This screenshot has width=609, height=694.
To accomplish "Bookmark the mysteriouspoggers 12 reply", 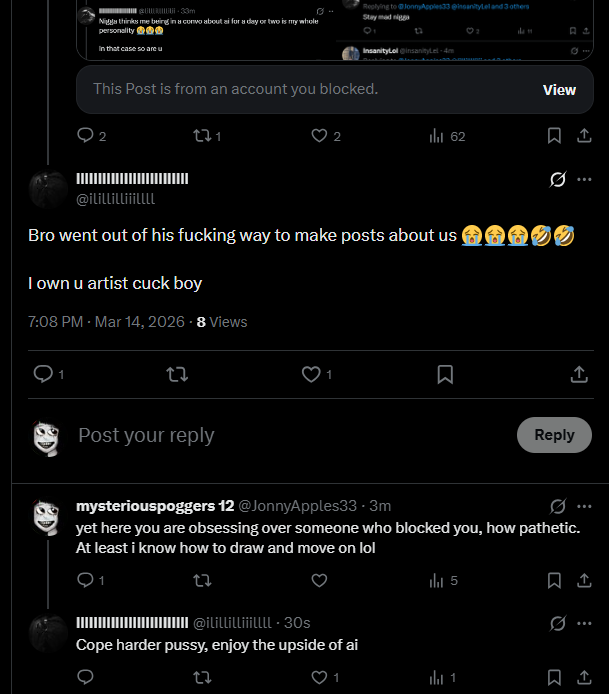I will click(x=554, y=580).
